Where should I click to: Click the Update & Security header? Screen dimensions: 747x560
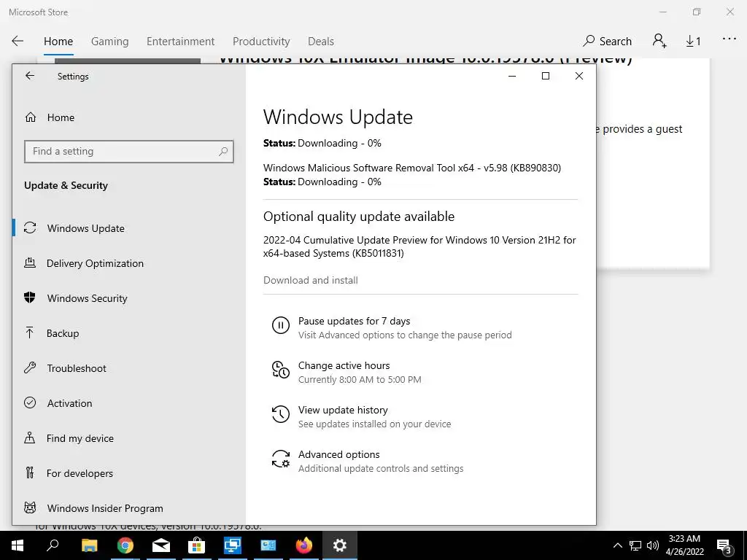click(x=66, y=185)
